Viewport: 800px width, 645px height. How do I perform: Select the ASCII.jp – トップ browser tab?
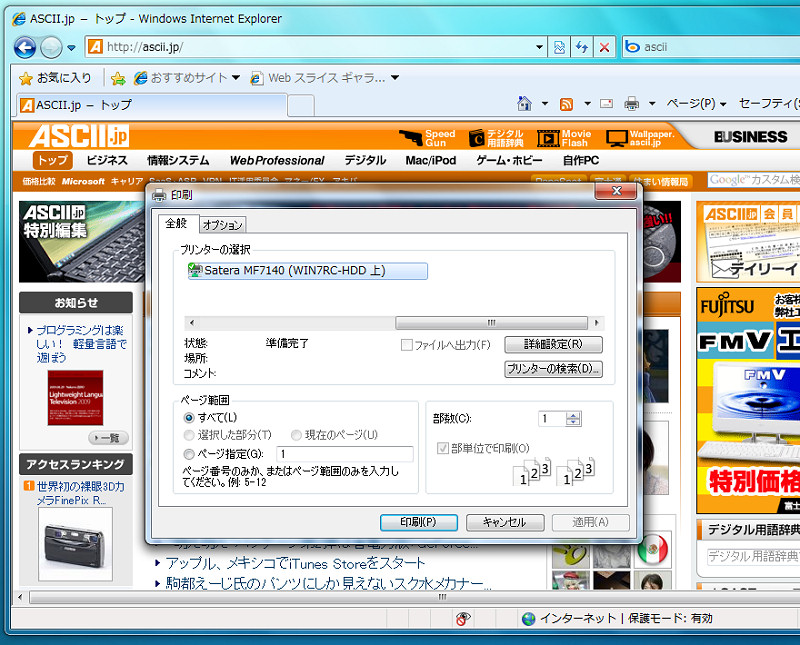tap(151, 105)
